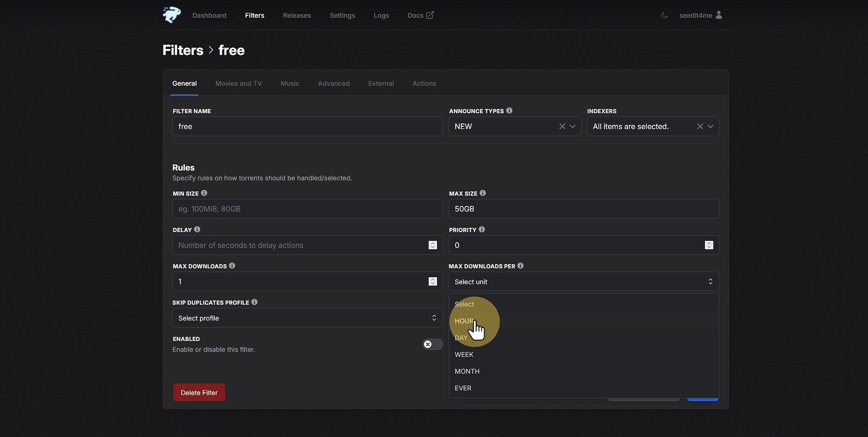This screenshot has height=437, width=868.
Task: Show info tooltip for Priority
Action: coord(482,229)
